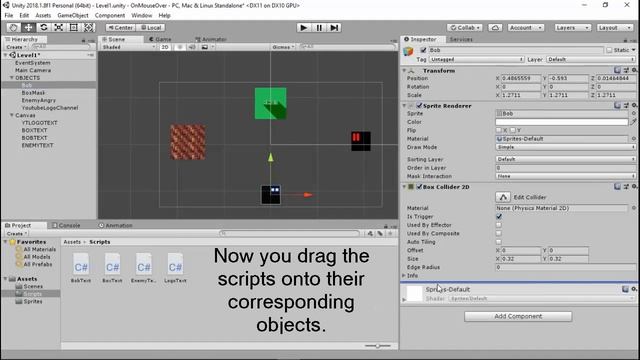Viewport: 640px width, 360px height.
Task: Expand Info section in Box Collider
Action: 404,276
